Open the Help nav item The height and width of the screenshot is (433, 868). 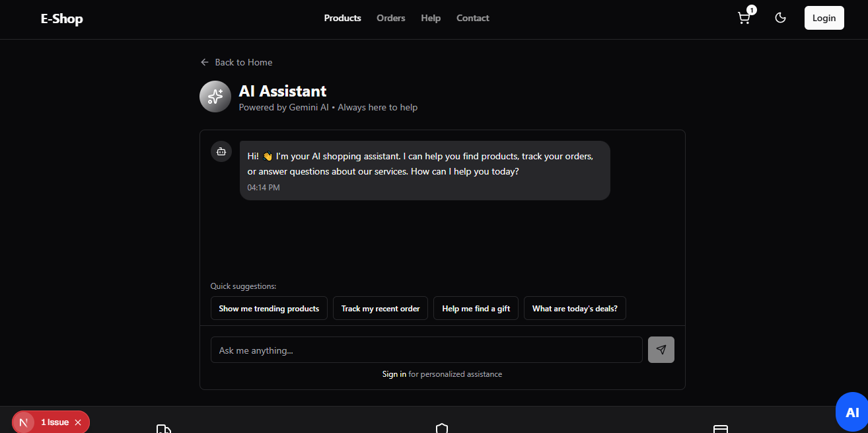(x=431, y=18)
